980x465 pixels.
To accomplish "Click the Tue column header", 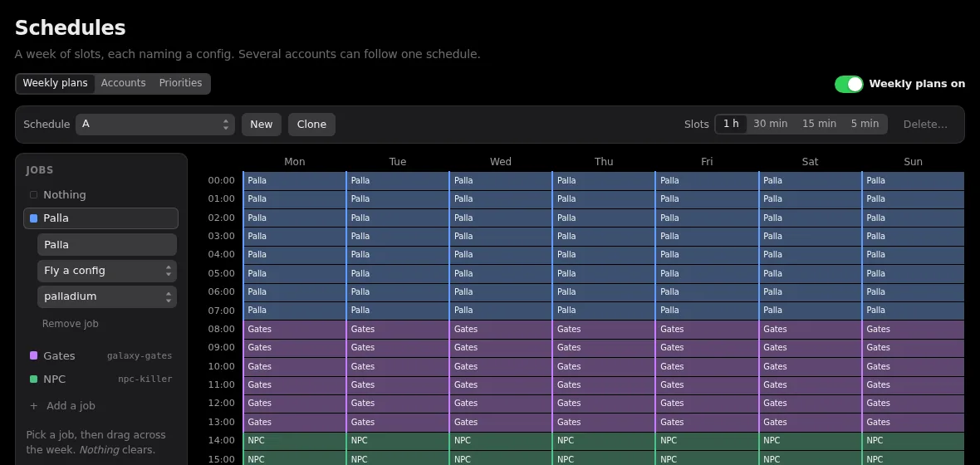I will [x=398, y=162].
